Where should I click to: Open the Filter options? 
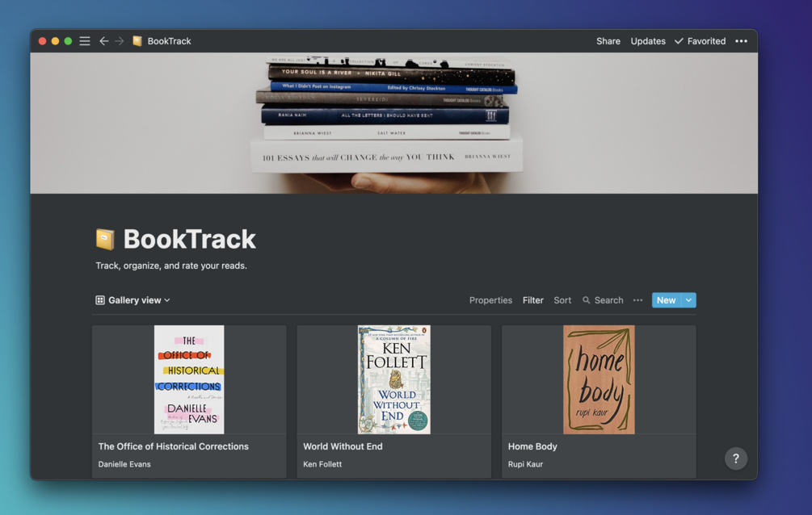point(533,300)
